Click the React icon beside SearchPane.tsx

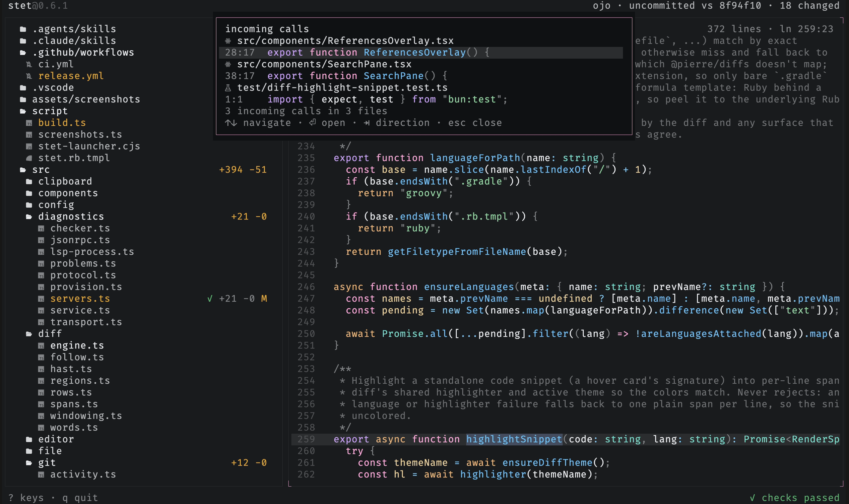(228, 64)
